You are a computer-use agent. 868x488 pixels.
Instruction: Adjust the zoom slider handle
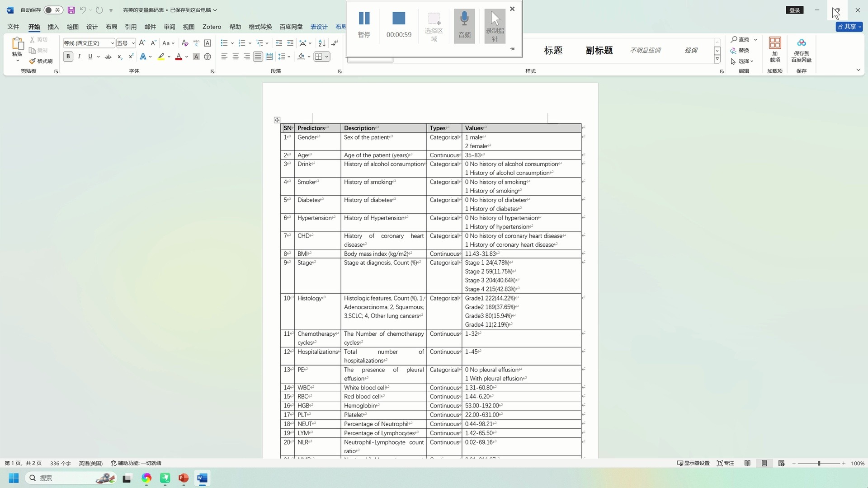[x=819, y=463]
